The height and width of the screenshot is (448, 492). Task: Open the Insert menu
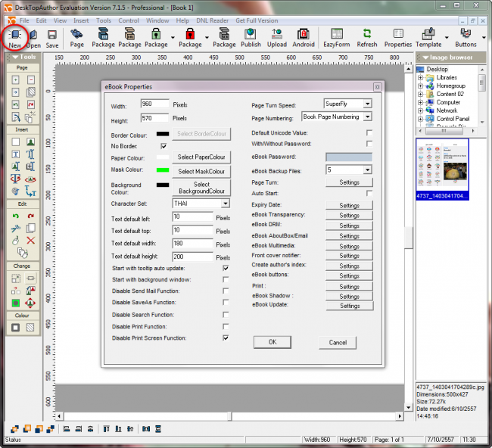tap(81, 20)
